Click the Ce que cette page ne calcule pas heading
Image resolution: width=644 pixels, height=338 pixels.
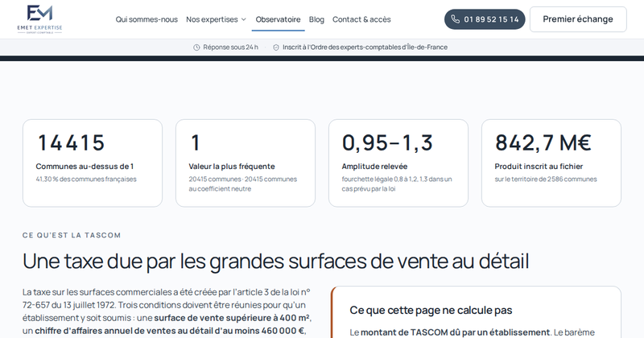431,310
